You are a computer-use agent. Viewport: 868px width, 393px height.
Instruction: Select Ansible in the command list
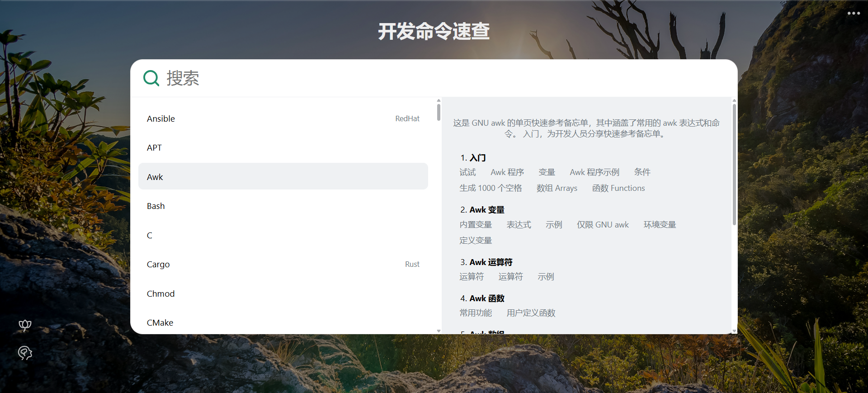point(283,118)
